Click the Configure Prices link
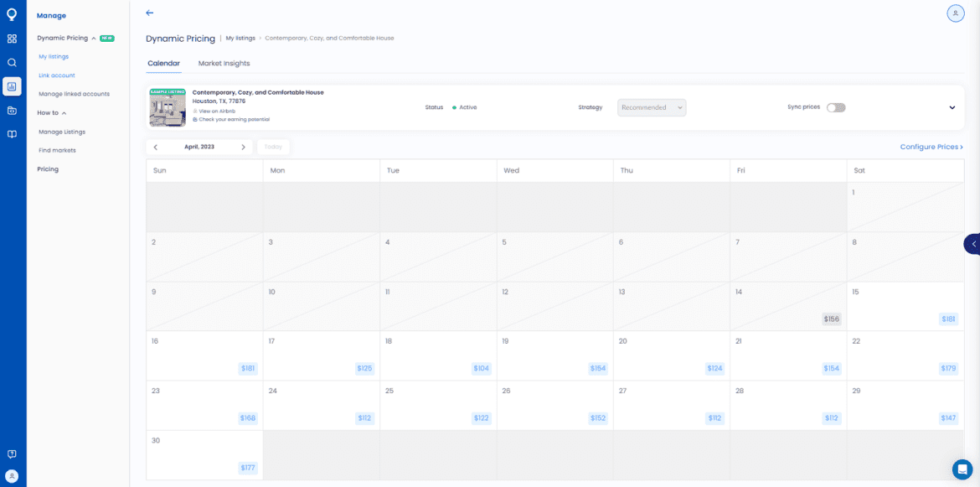The height and width of the screenshot is (487, 980). tap(931, 147)
